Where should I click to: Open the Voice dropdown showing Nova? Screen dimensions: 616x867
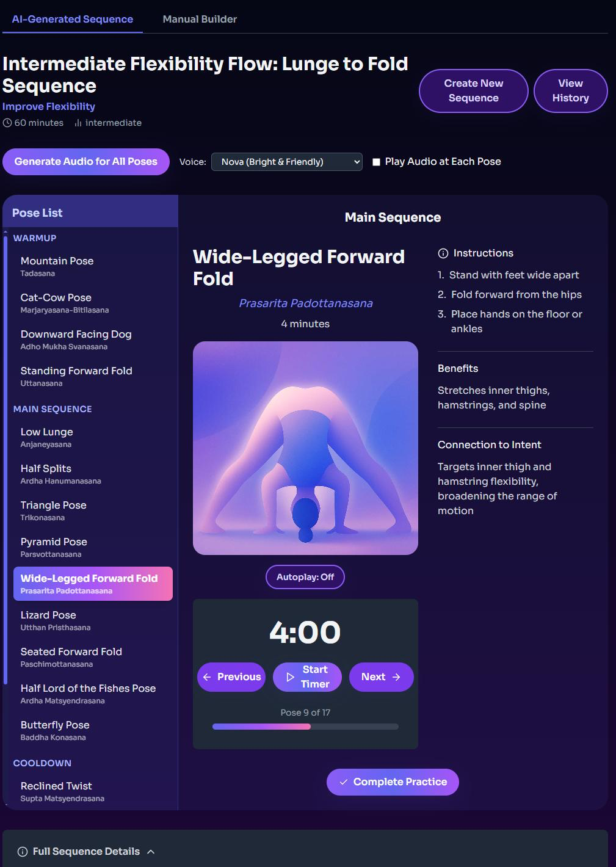pyautogui.click(x=287, y=162)
